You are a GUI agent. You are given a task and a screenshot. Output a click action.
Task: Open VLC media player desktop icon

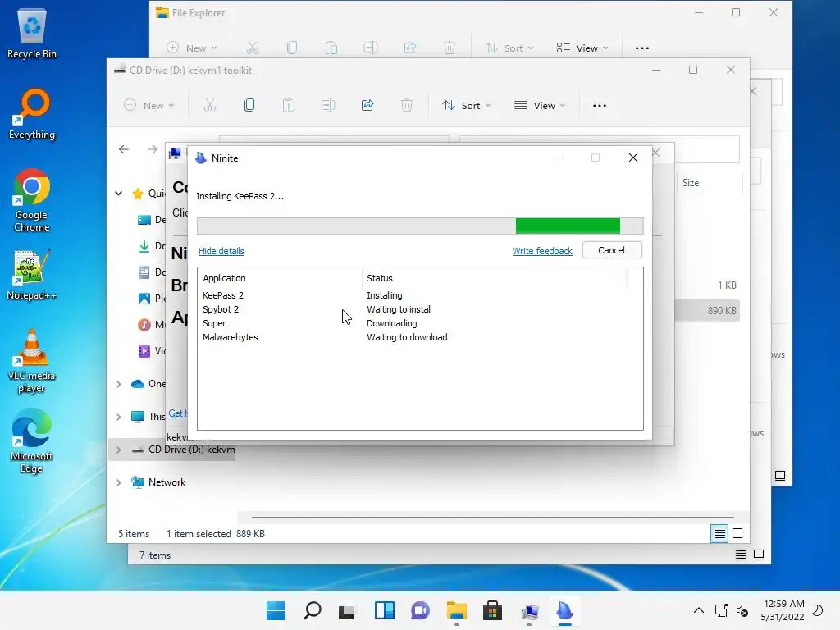(32, 361)
